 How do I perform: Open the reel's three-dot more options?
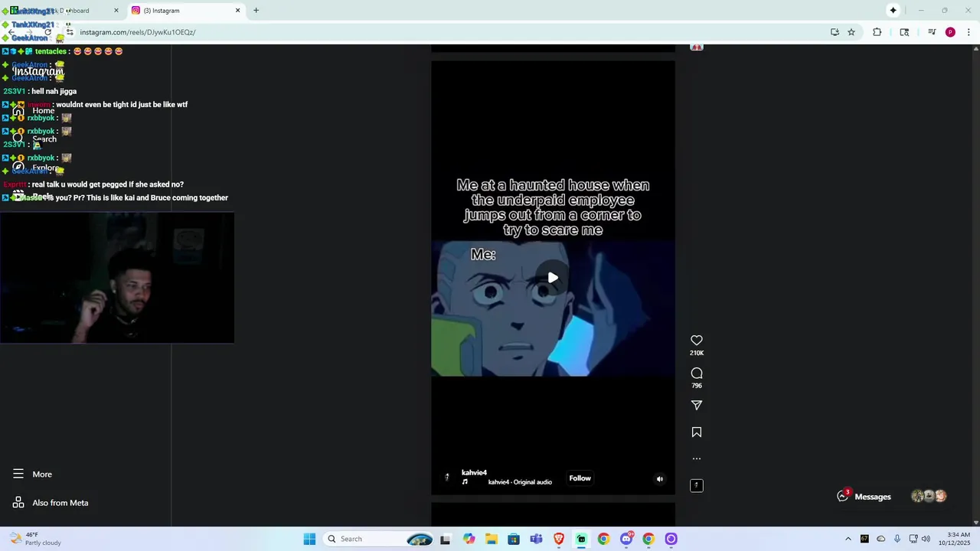(x=697, y=459)
